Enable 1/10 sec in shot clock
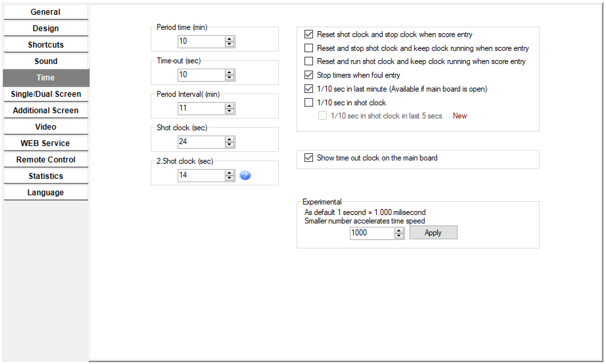This screenshot has width=606, height=364. tap(309, 103)
